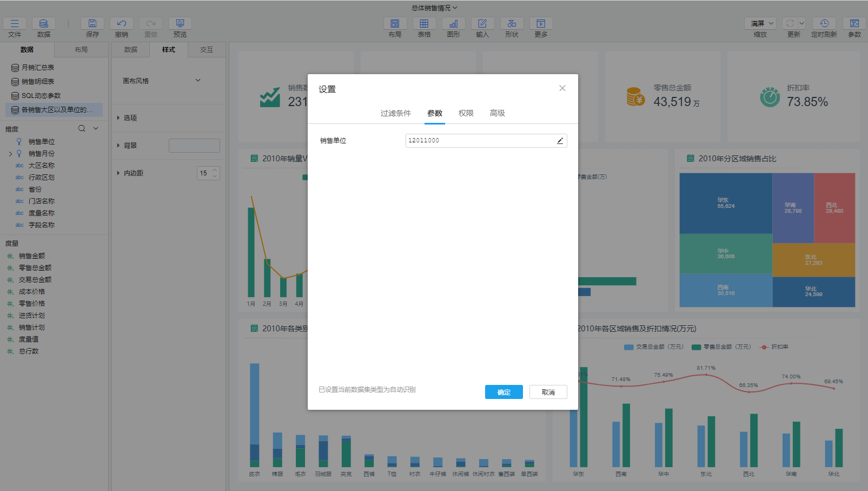Click the sales unit parameter input field

click(x=479, y=141)
